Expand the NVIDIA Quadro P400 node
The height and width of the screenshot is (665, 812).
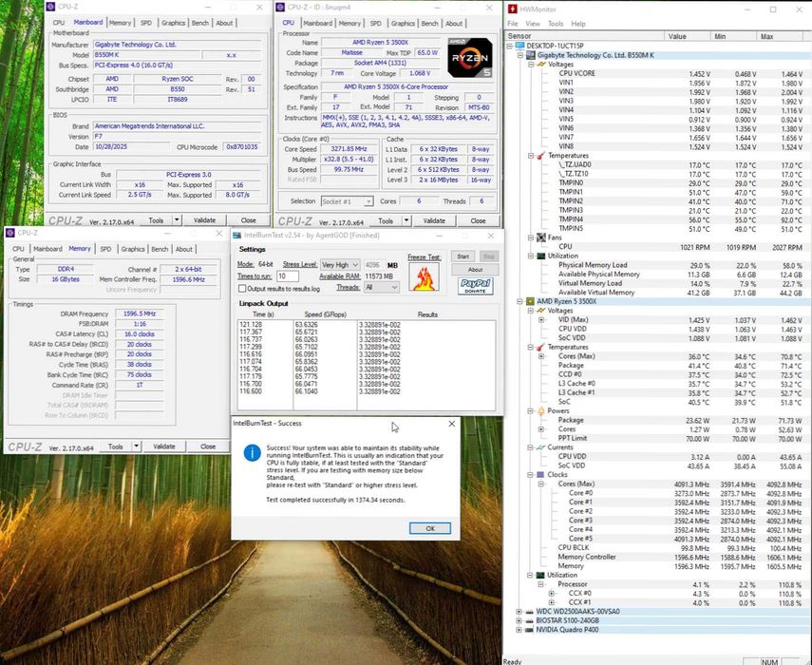pos(519,630)
